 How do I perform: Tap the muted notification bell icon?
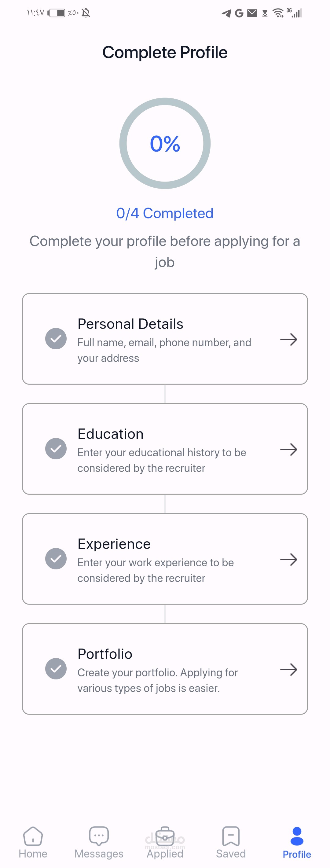(x=86, y=13)
